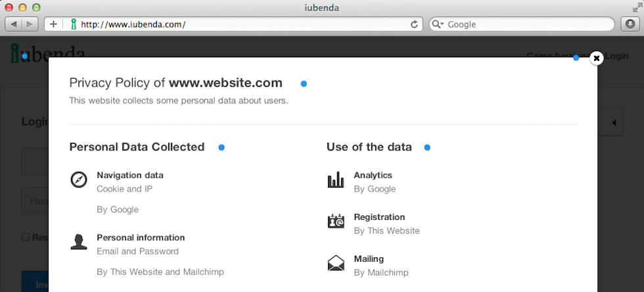Click the iubenda logo

pos(47,53)
